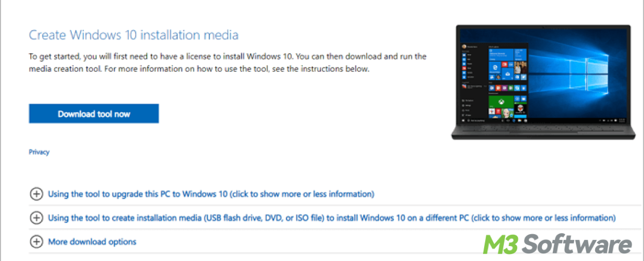
Task: Click the Download tool now button
Action: [94, 114]
